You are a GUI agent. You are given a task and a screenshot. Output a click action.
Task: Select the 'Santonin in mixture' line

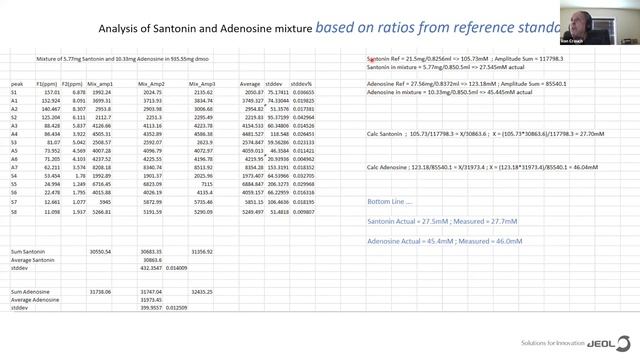pyautogui.click(x=445, y=67)
